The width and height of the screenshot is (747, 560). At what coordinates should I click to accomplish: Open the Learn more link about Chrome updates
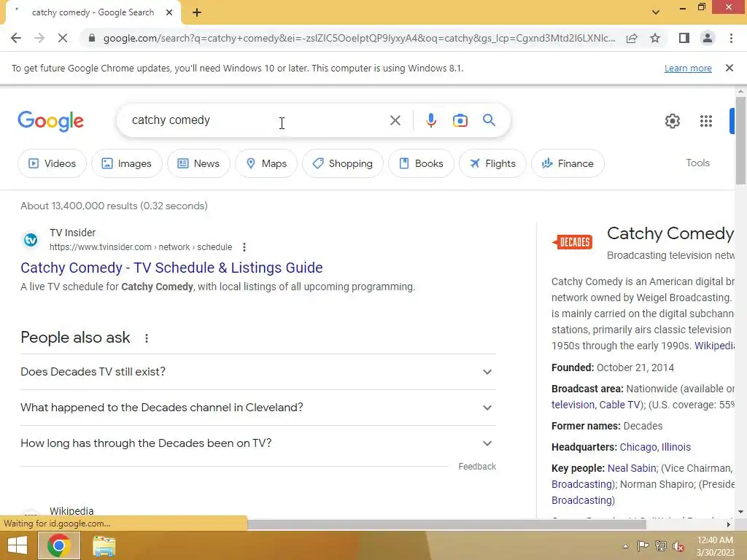688,68
